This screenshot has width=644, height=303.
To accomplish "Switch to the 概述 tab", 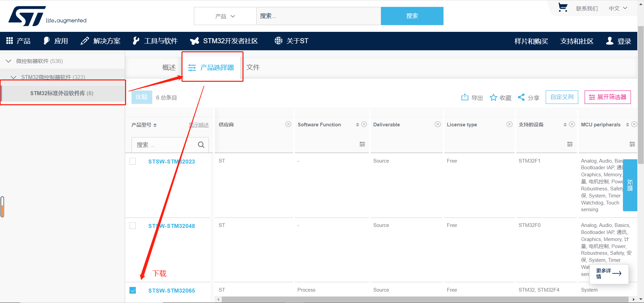I will pos(169,67).
